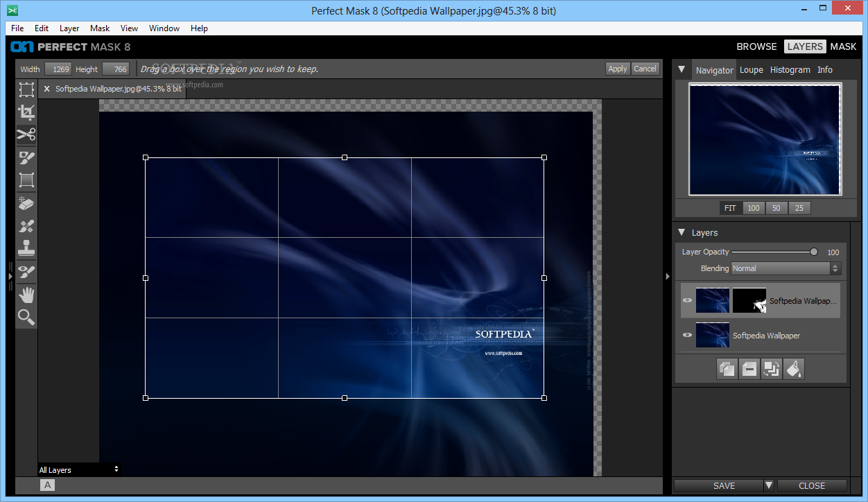The width and height of the screenshot is (868, 502).
Task: Open the Layer menu
Action: tap(69, 28)
